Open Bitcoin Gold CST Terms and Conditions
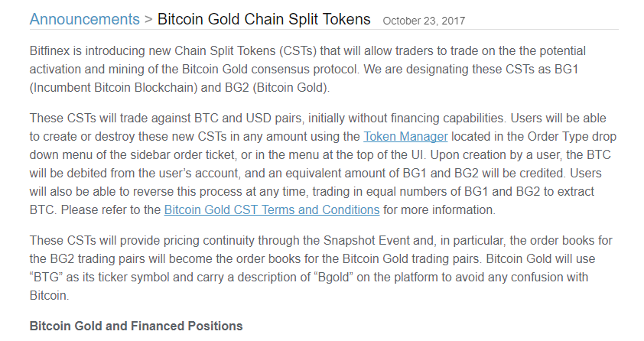 point(272,209)
